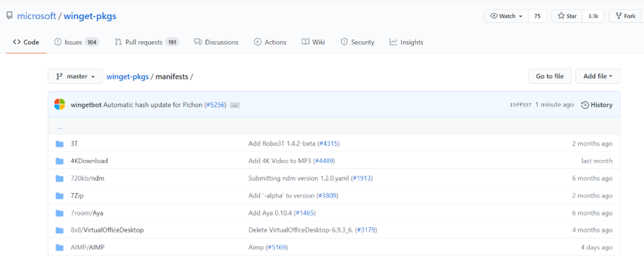Open the 3T folder icon

click(x=60, y=144)
